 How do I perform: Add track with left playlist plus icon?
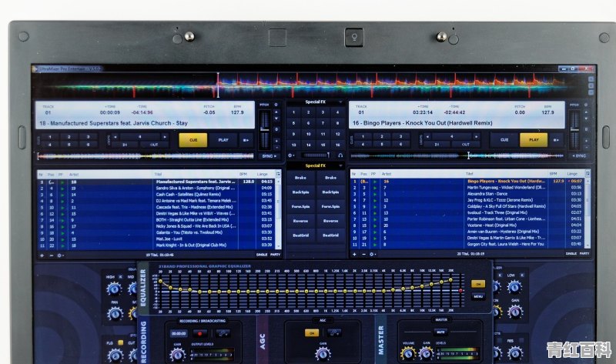pos(42,255)
